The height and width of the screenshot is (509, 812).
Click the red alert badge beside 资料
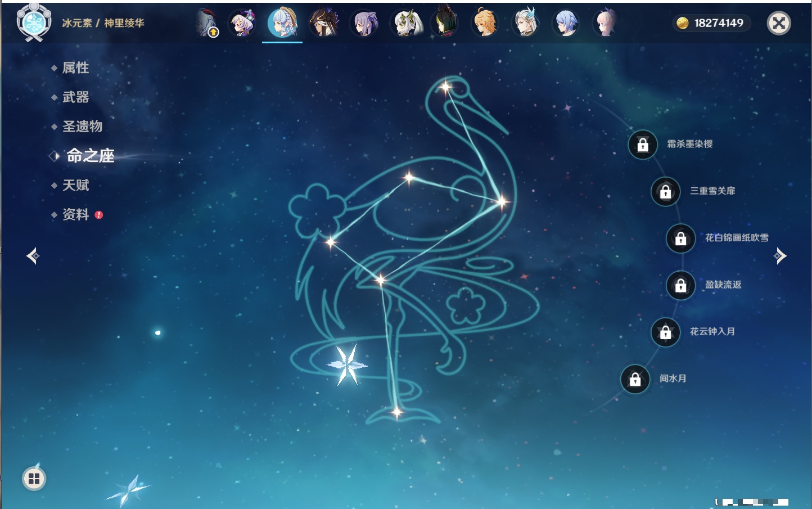coord(99,215)
